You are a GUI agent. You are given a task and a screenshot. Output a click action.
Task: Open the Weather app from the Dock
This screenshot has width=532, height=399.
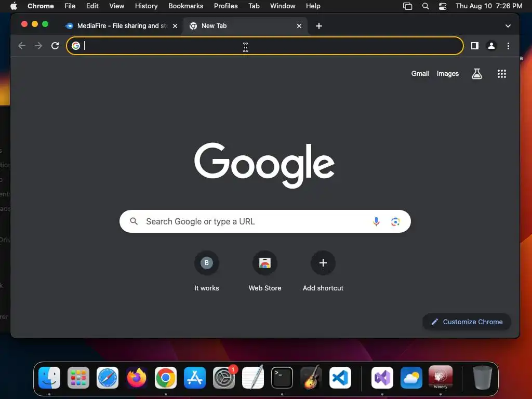pyautogui.click(x=411, y=378)
